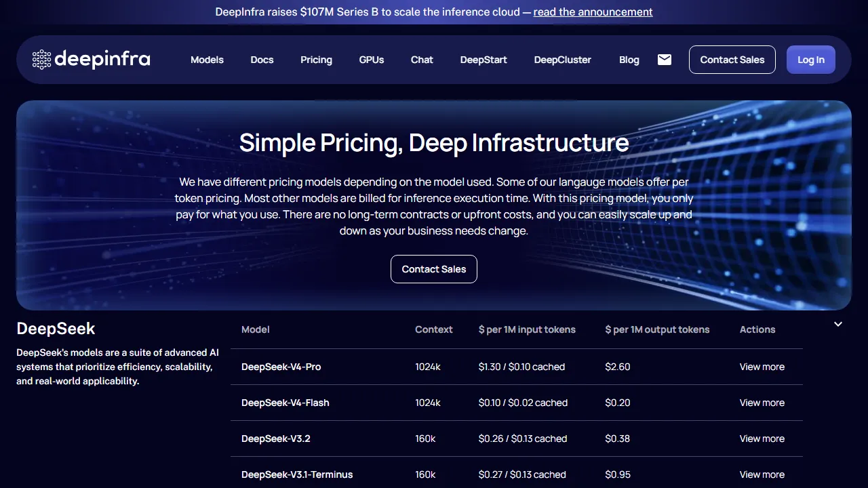This screenshot has height=488, width=868.
Task: Open GPUs page from navbar
Action: coord(372,60)
